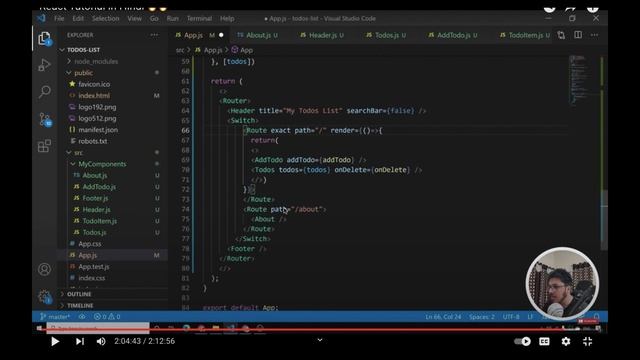Click the VS Code logo in title bar
Screen dimensions: 640x360
pos(41,18)
